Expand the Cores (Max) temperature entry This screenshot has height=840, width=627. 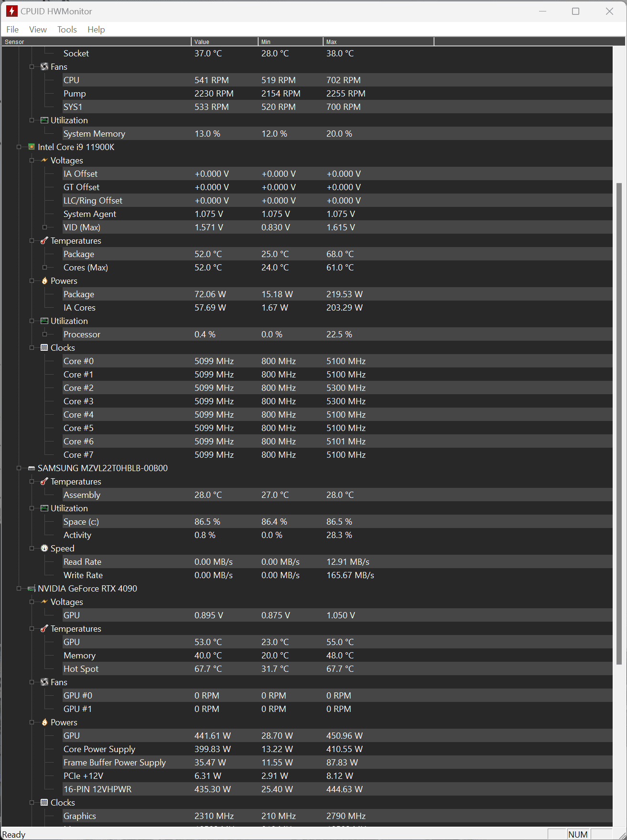click(44, 268)
